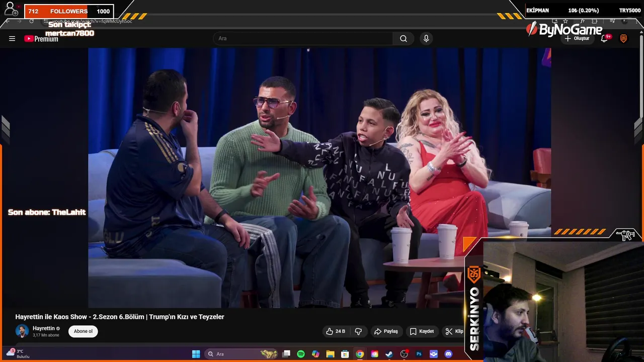Like the video with 24 B thumbs-up

click(336, 331)
